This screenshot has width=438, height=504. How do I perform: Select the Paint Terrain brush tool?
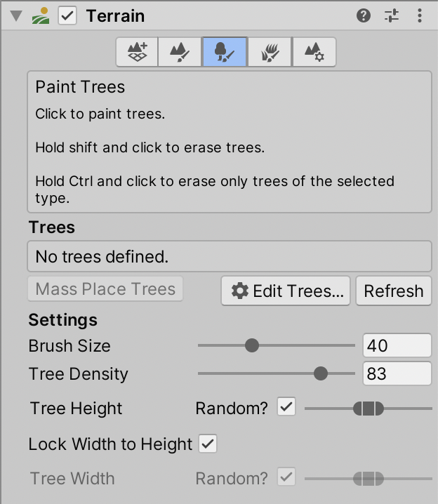pyautogui.click(x=180, y=53)
